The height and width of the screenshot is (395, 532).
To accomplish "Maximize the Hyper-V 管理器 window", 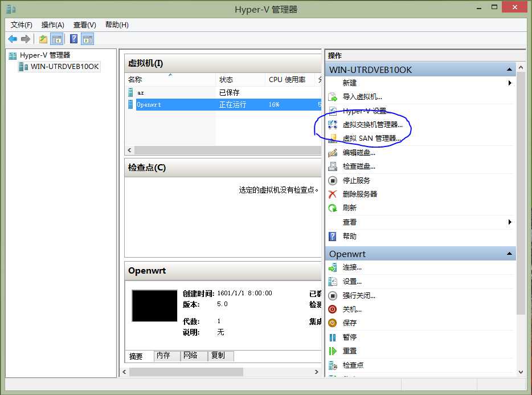I will (494, 7).
